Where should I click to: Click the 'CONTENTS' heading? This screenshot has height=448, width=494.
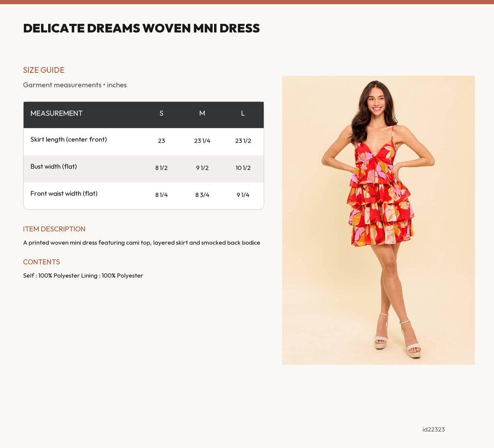click(42, 262)
